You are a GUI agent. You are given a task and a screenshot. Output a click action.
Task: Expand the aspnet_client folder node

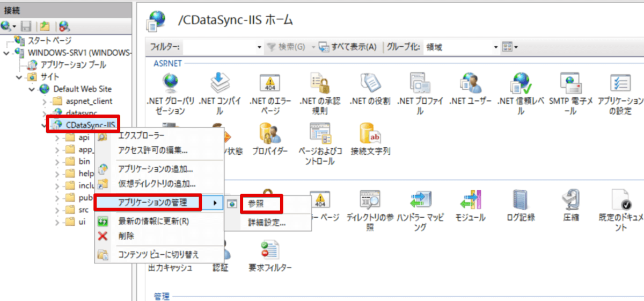[x=45, y=101]
